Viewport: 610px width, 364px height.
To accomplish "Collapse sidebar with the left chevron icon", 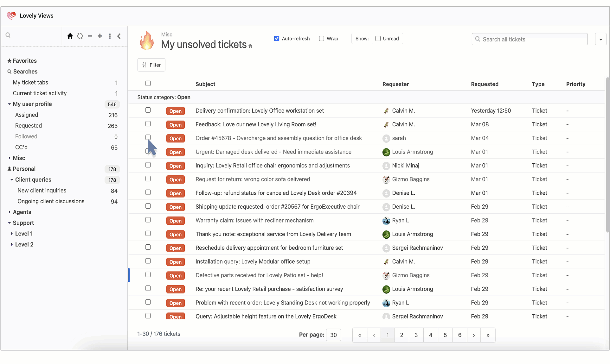I will (119, 36).
